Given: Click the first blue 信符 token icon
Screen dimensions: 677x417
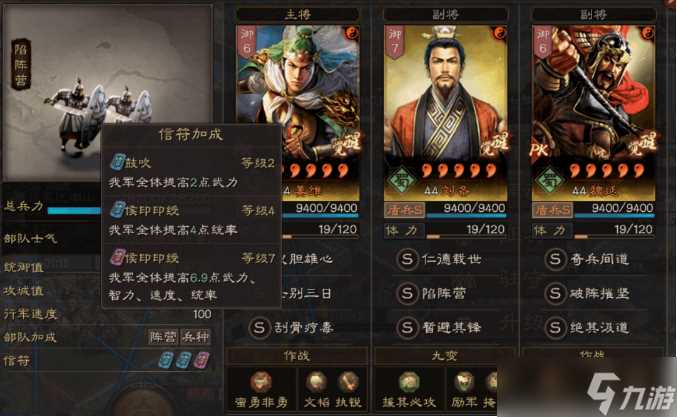Looking at the screenshot, I should coord(166,360).
